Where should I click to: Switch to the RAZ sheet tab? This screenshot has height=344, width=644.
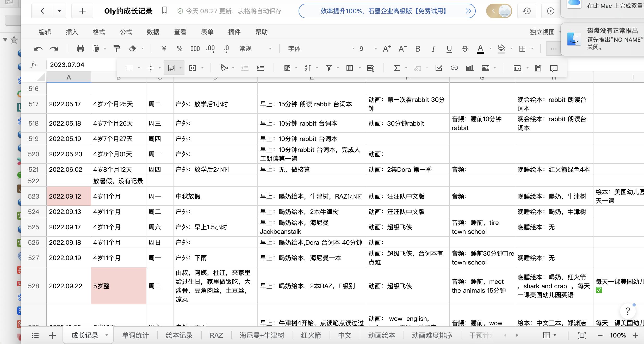click(x=216, y=335)
